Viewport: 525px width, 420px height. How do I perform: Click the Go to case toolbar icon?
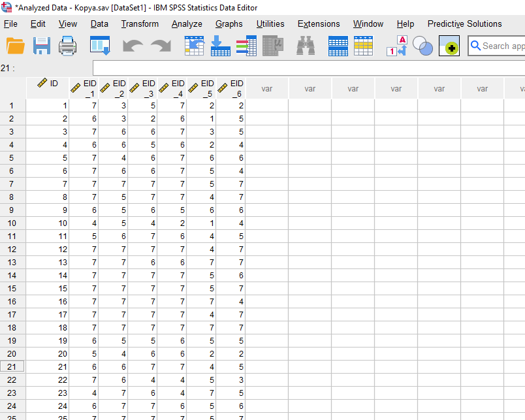[194, 46]
